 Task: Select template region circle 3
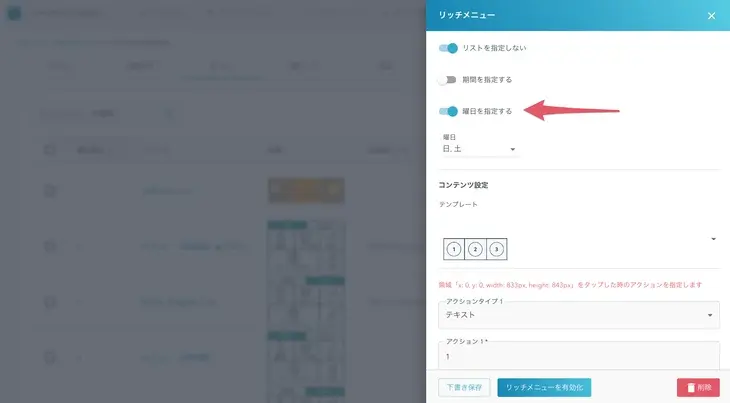pos(496,249)
